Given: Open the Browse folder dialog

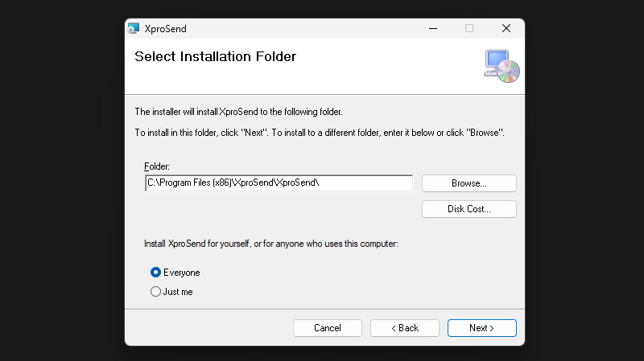Looking at the screenshot, I should pos(469,183).
